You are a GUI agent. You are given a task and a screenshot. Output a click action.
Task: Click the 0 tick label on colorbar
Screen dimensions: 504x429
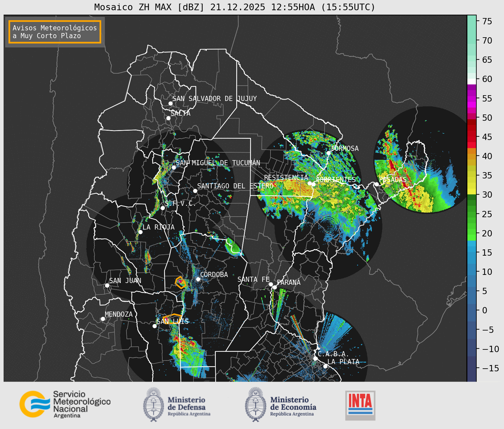point(484,310)
